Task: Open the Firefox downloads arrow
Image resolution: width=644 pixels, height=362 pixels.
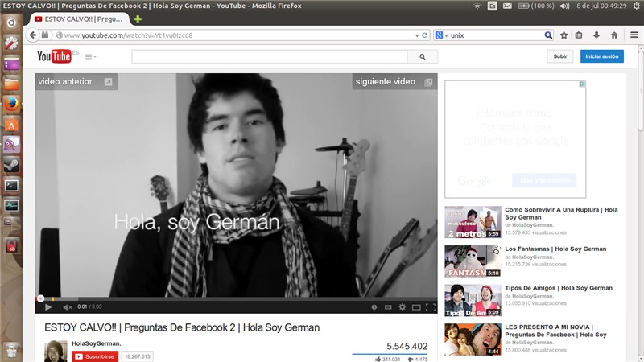Action: (597, 35)
